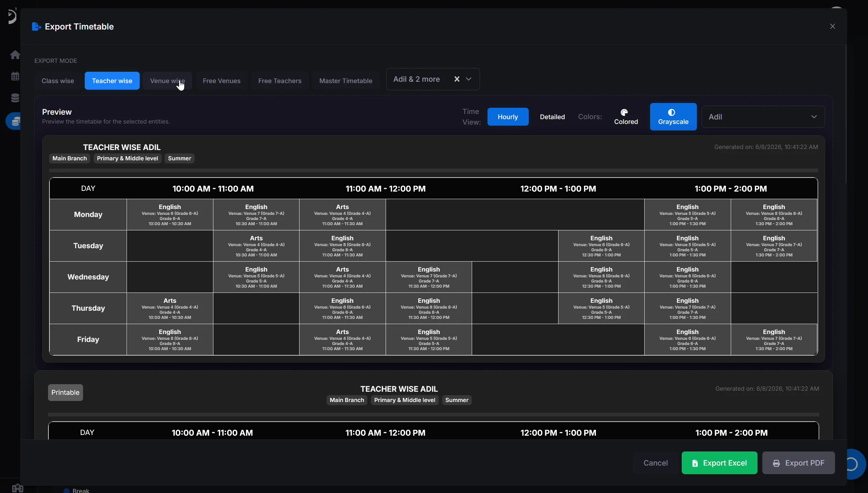Click Tuesday Arts Grade 4-A 10:30 AM cell
The width and height of the screenshot is (868, 493).
[x=256, y=246]
